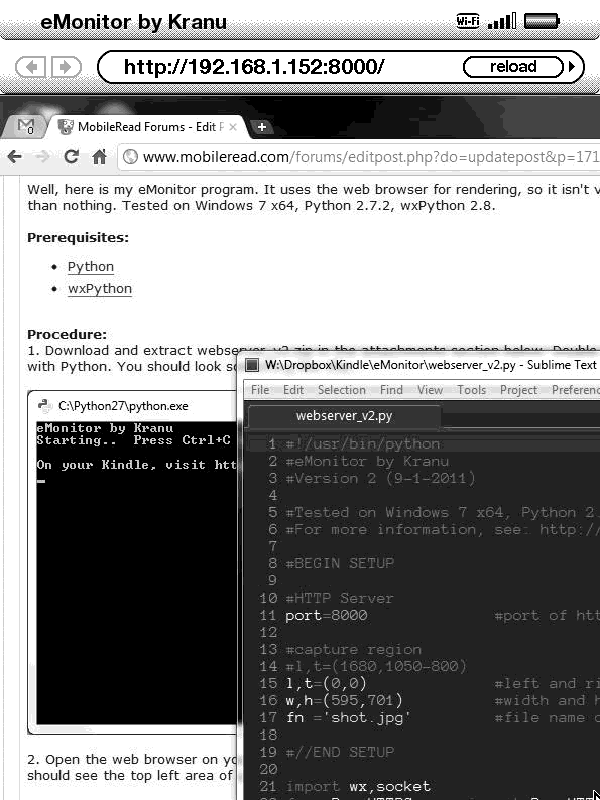
Task: Click the 'Procedure:' heading text
Action: pos(67,335)
